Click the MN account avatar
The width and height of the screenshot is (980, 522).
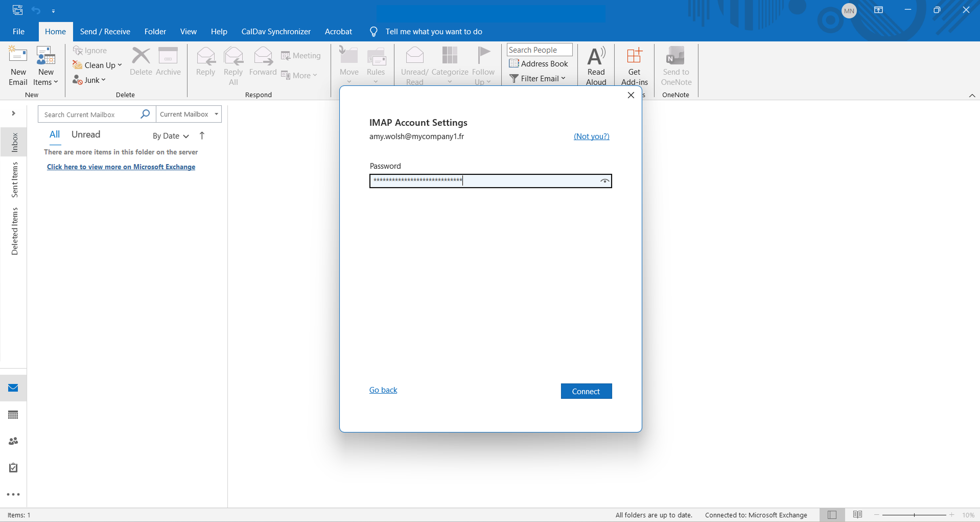[849, 11]
